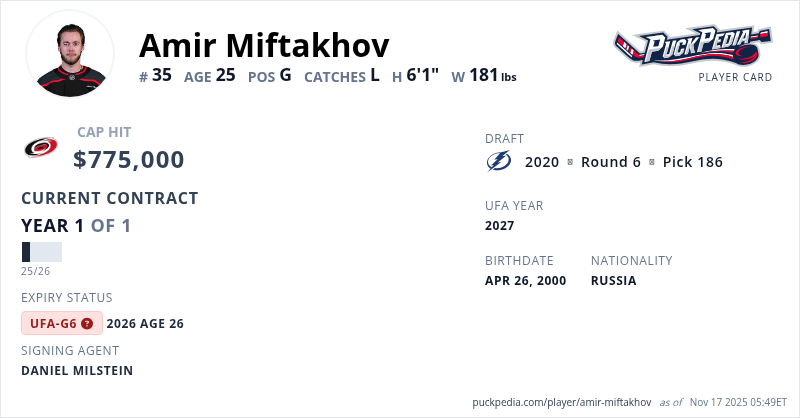Click the contract year progress bar
The width and height of the screenshot is (800, 418).
tap(41, 252)
